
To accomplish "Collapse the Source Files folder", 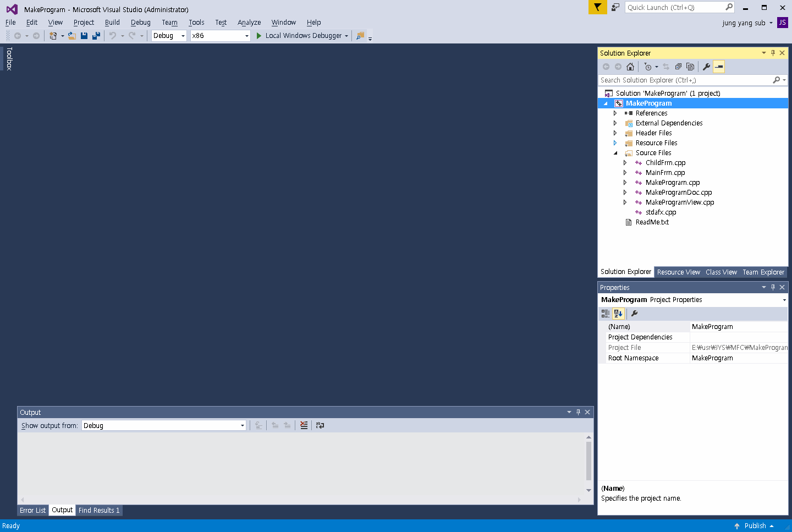I will (x=615, y=153).
